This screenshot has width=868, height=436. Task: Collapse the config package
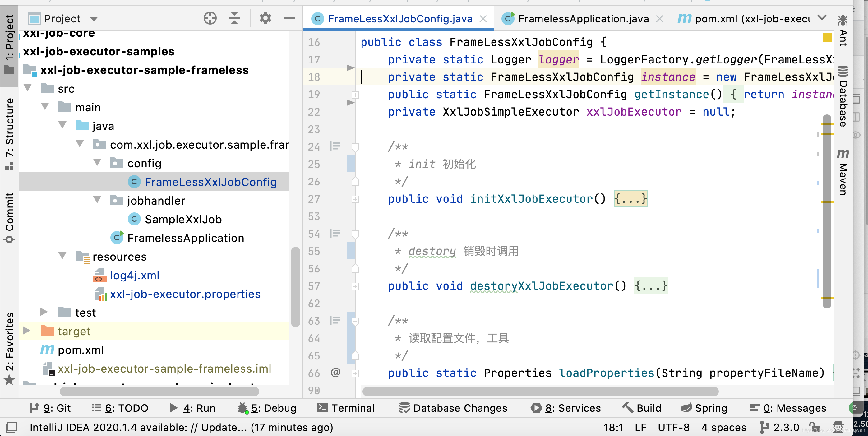[97, 163]
